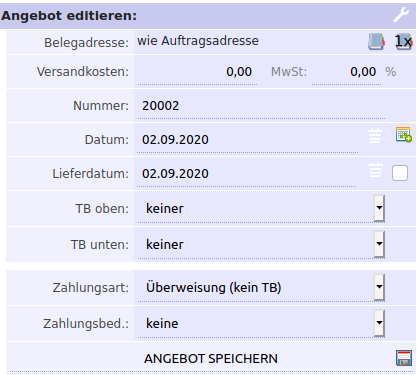Select the 1x one-time address icon
The height and width of the screenshot is (375, 420).
coord(404,42)
